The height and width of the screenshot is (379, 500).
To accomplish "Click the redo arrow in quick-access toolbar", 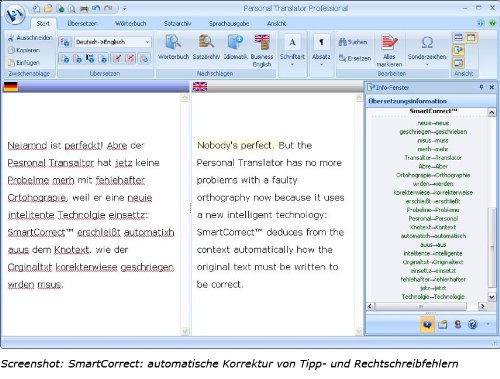I will [x=108, y=8].
